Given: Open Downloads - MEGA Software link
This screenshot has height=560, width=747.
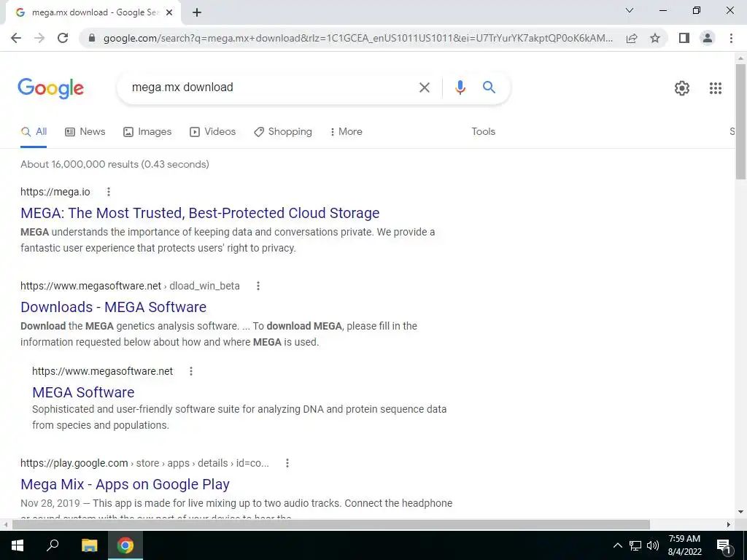Looking at the screenshot, I should 113,307.
